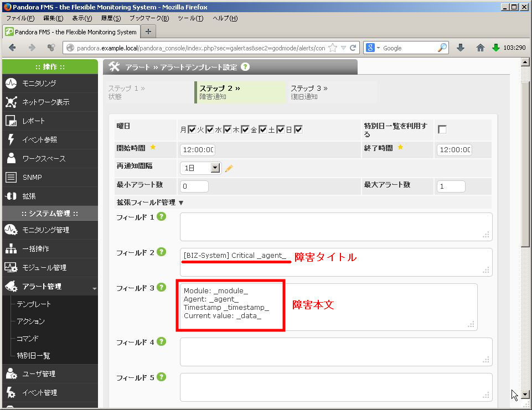Open the ワークスペース user icon
Screen dimensions: 532x410
11,158
